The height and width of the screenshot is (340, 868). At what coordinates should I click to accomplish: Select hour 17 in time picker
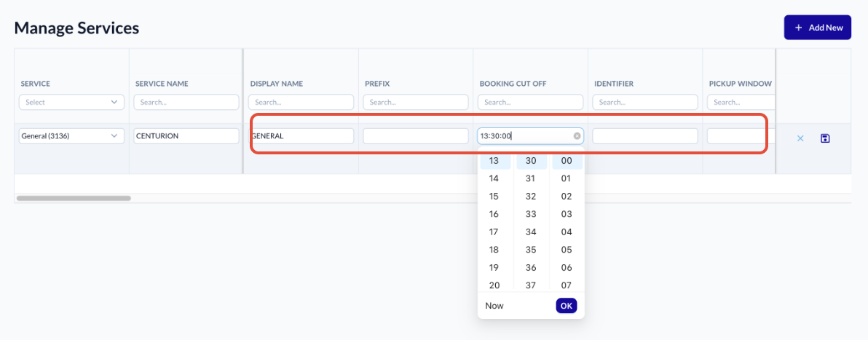point(495,232)
